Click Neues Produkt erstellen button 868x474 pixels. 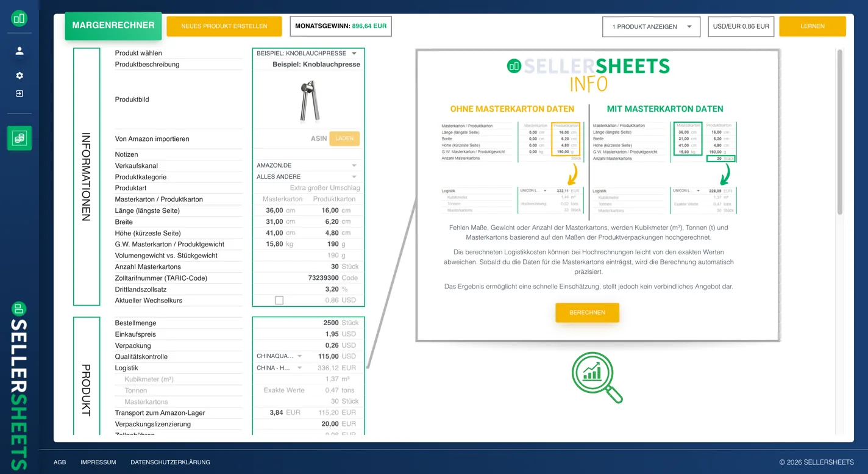224,26
